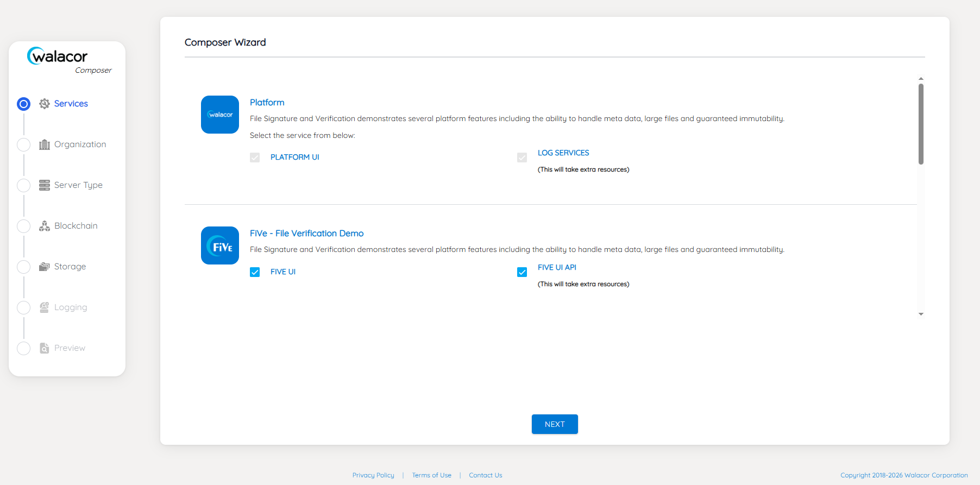
Task: Select the Storage step circle
Action: click(24, 267)
